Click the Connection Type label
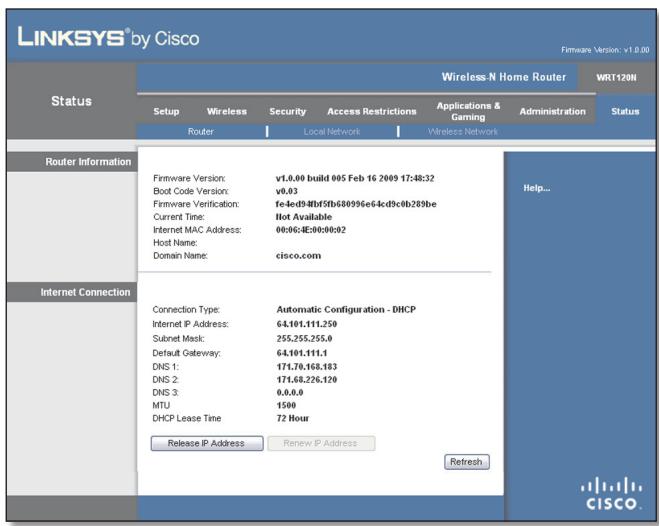Image resolution: width=659 pixels, height=526 pixels. (186, 310)
